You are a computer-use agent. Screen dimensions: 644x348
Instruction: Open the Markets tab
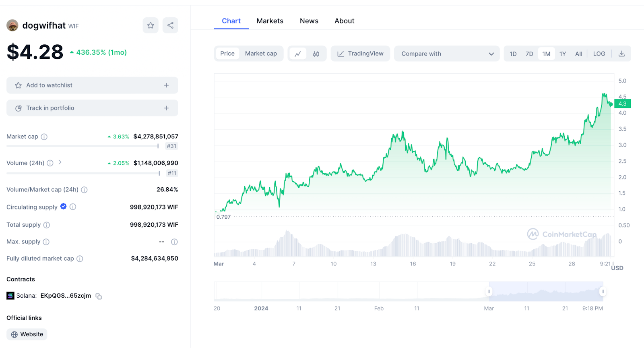[x=270, y=21]
